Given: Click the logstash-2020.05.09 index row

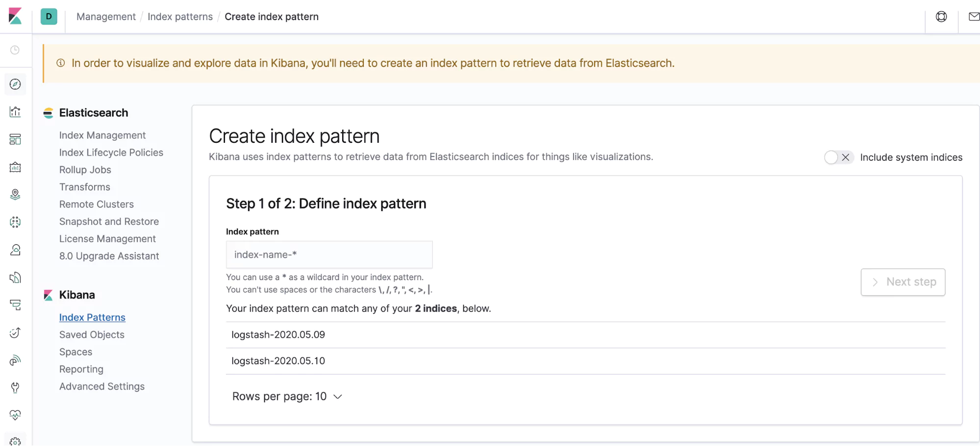Looking at the screenshot, I should coord(585,335).
